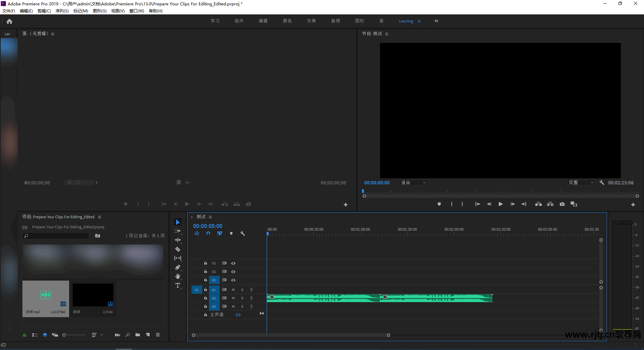Viewport: 644px width, 350px height.
Task: Select the Hand tool
Action: click(178, 276)
